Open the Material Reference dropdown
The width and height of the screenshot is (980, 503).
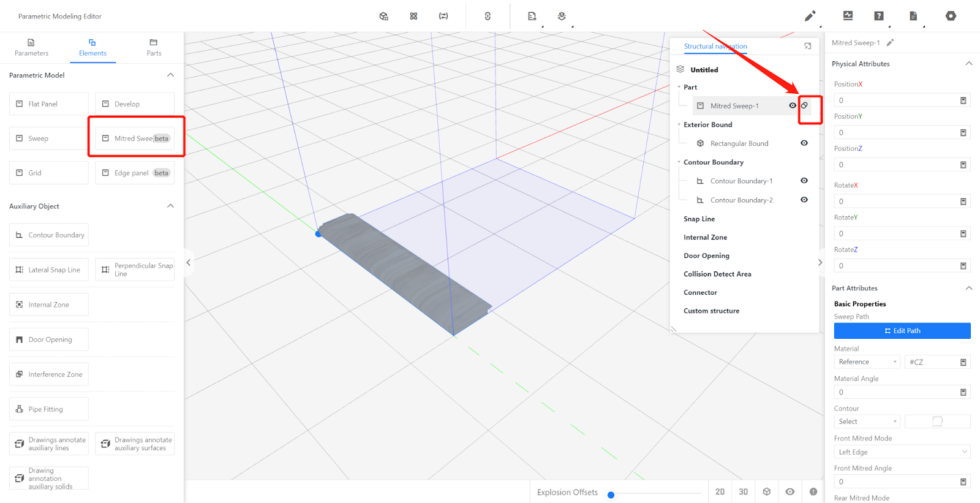pyautogui.click(x=867, y=362)
